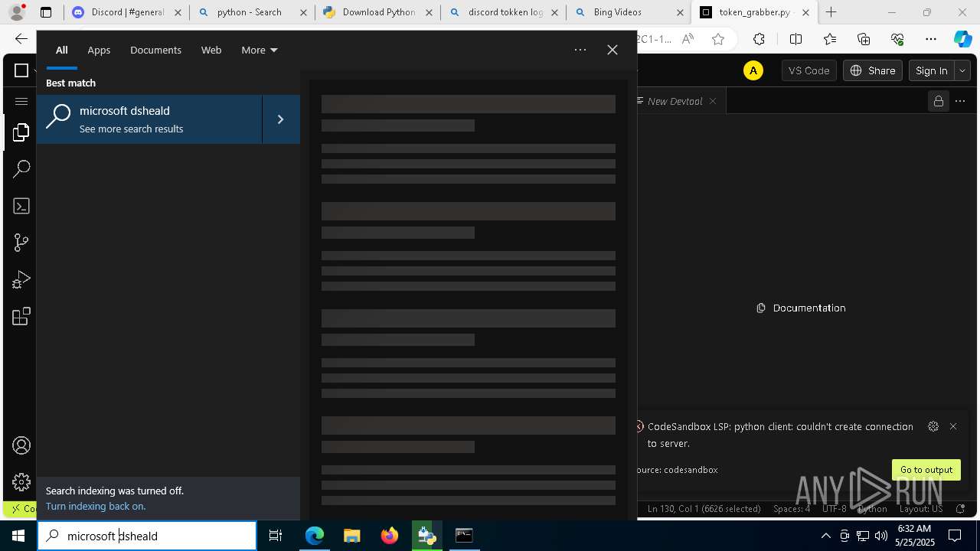The height and width of the screenshot is (551, 980).
Task: Click Spaces: 4 status bar entry
Action: [x=791, y=508]
